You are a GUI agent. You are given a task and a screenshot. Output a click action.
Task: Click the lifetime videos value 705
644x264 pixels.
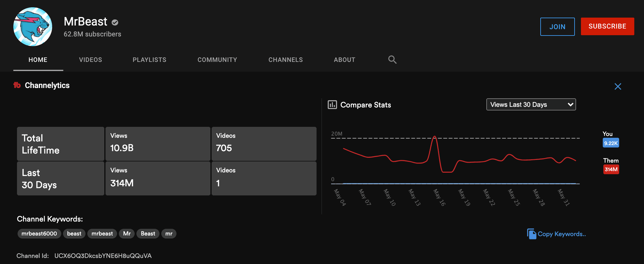pyautogui.click(x=224, y=148)
